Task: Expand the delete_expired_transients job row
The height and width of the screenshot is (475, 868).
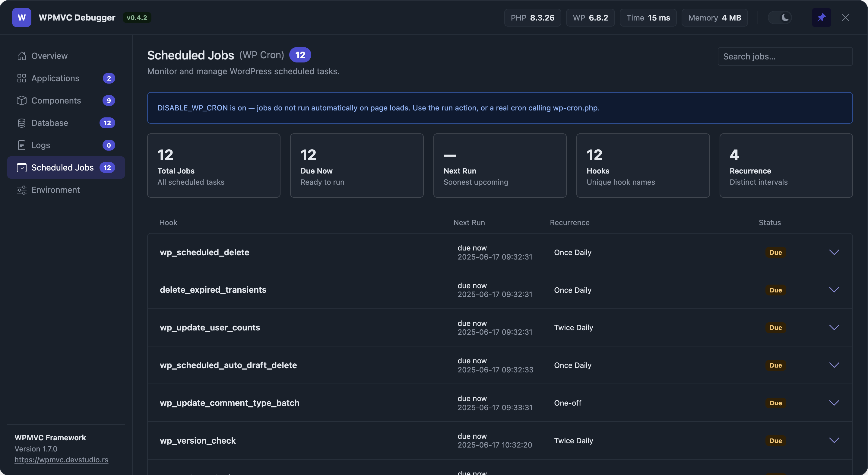Action: [834, 290]
